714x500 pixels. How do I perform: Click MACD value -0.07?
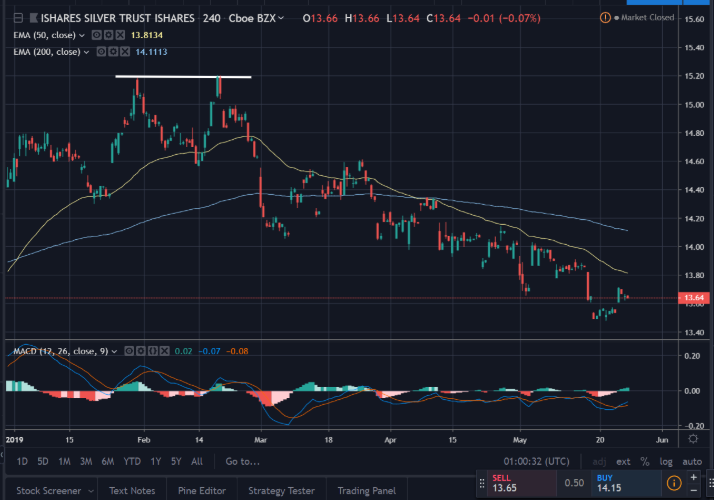(x=209, y=351)
